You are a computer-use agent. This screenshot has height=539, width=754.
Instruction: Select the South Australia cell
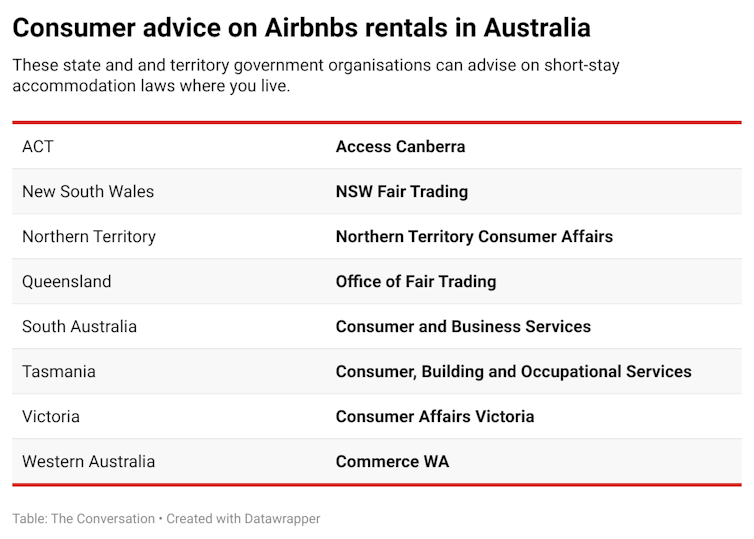coord(79,326)
